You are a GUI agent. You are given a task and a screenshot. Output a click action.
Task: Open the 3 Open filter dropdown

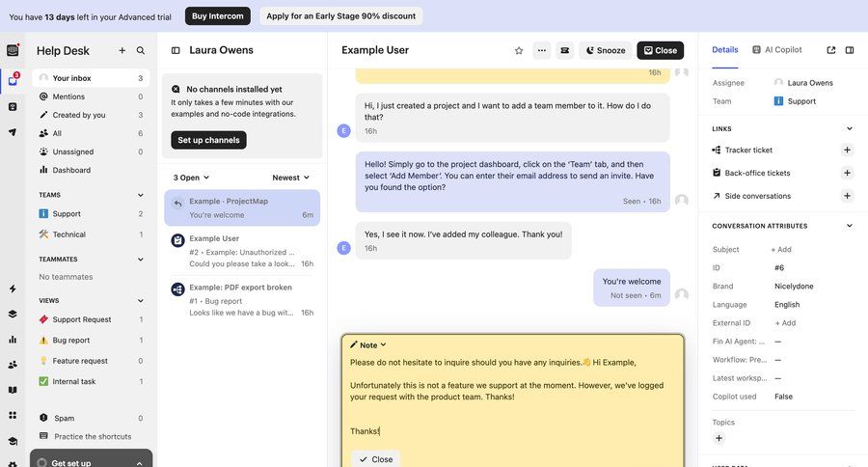191,178
